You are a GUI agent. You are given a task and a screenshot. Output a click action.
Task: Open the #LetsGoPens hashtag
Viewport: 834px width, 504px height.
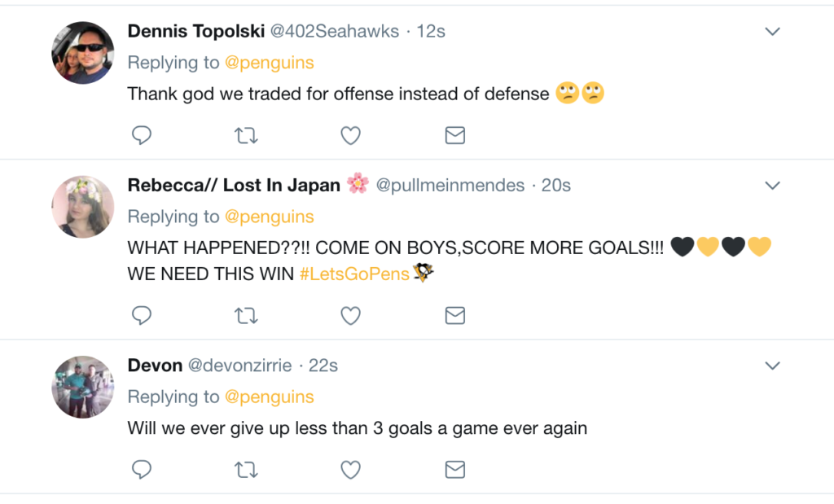tap(353, 274)
